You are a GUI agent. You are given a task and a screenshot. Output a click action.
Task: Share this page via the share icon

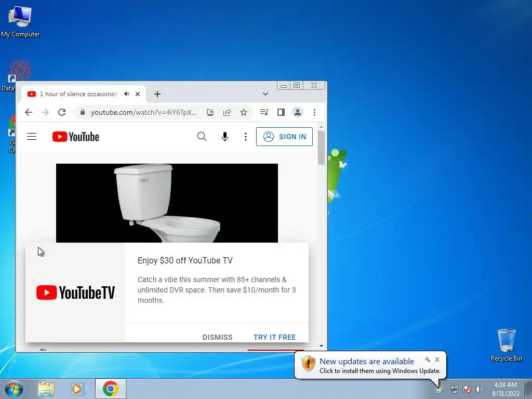(x=227, y=112)
